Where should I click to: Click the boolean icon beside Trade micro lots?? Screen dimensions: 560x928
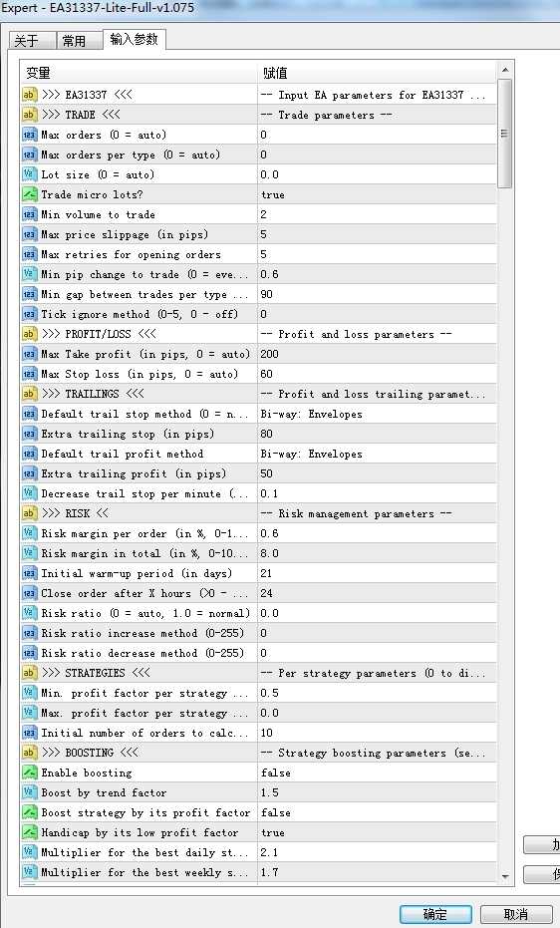(x=29, y=194)
